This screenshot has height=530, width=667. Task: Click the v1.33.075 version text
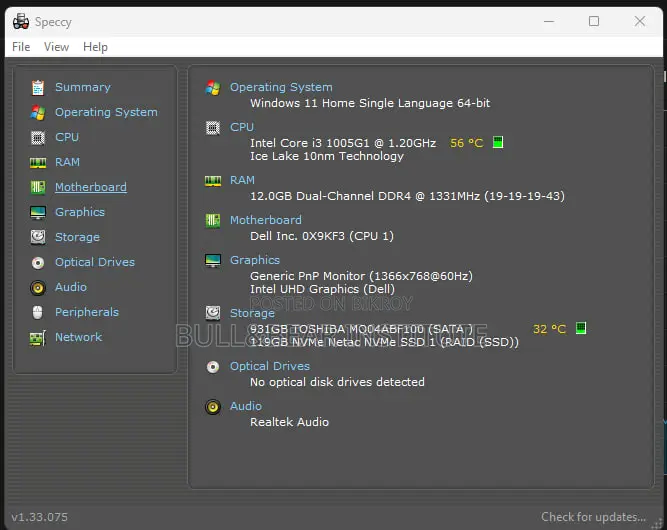40,517
